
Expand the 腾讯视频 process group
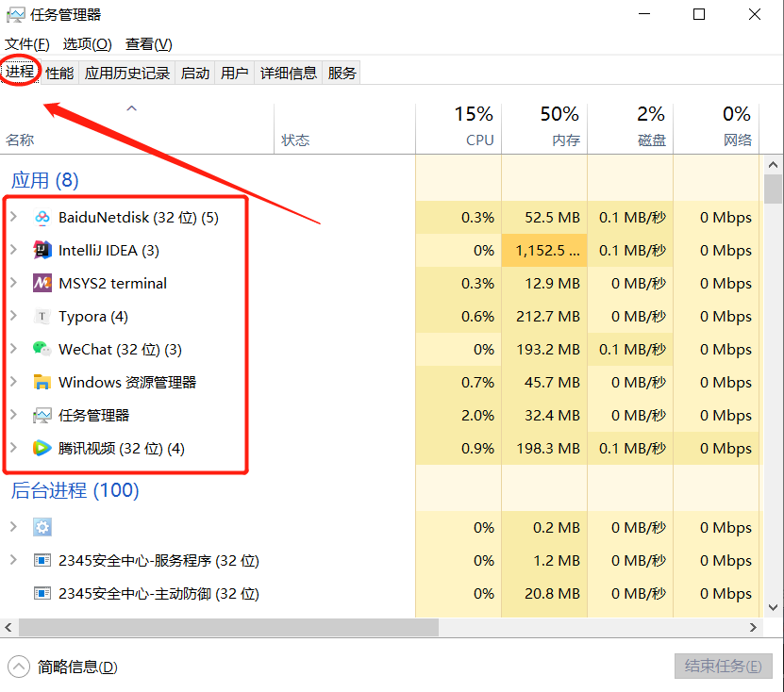[x=14, y=448]
